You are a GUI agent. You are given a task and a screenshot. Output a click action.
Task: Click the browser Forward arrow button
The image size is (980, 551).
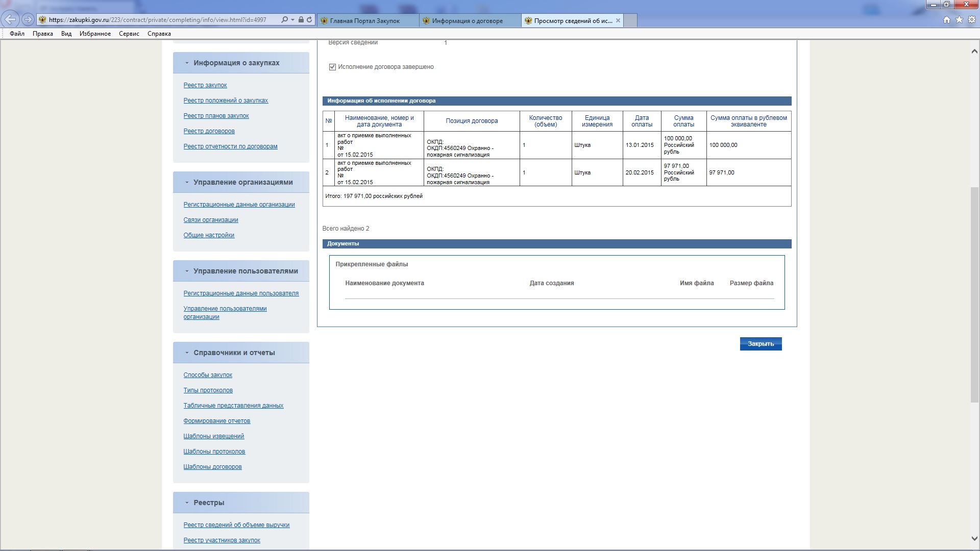pyautogui.click(x=28, y=20)
